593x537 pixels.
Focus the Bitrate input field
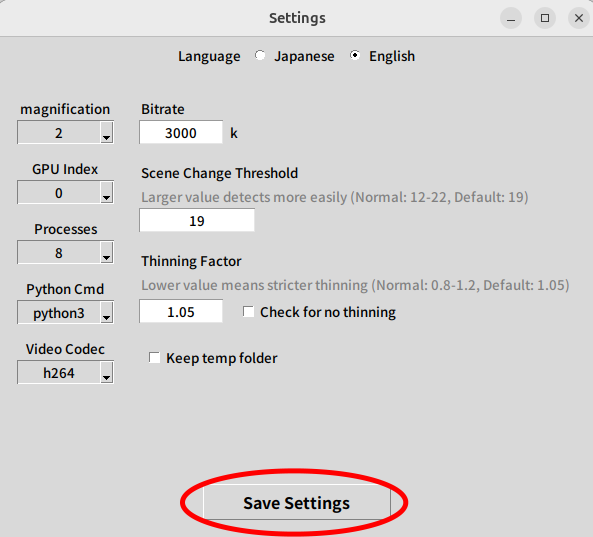pyautogui.click(x=181, y=132)
